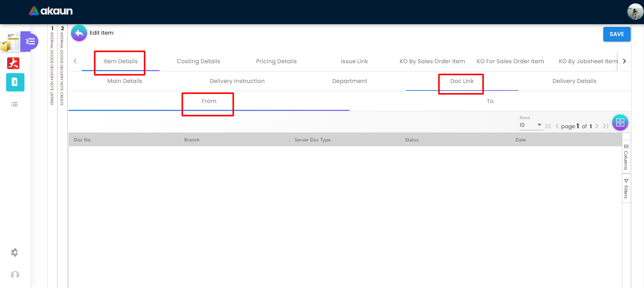Open the delivery note app icon
Image resolution: width=644 pixels, height=288 pixels.
(x=10, y=41)
